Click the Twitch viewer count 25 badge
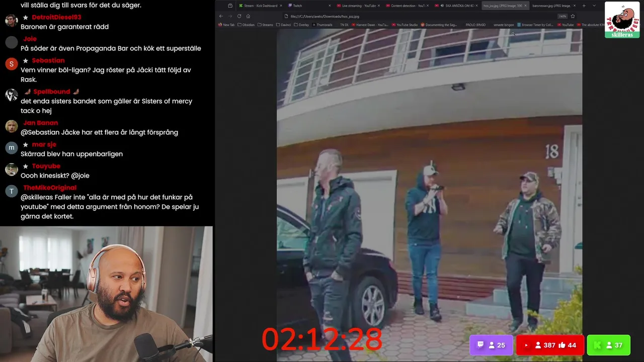 pos(492,345)
